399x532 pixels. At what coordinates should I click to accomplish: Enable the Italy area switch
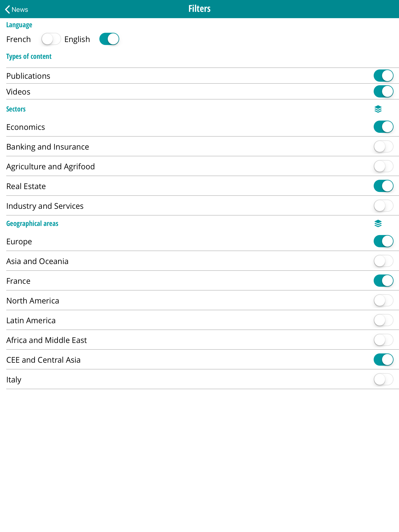(383, 379)
